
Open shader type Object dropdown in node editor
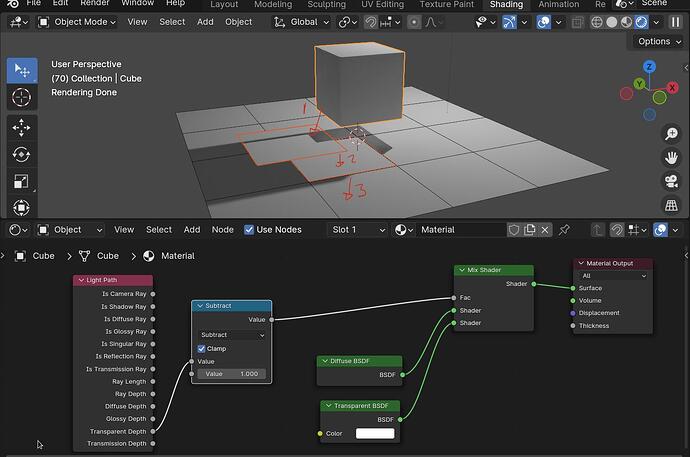click(x=70, y=230)
